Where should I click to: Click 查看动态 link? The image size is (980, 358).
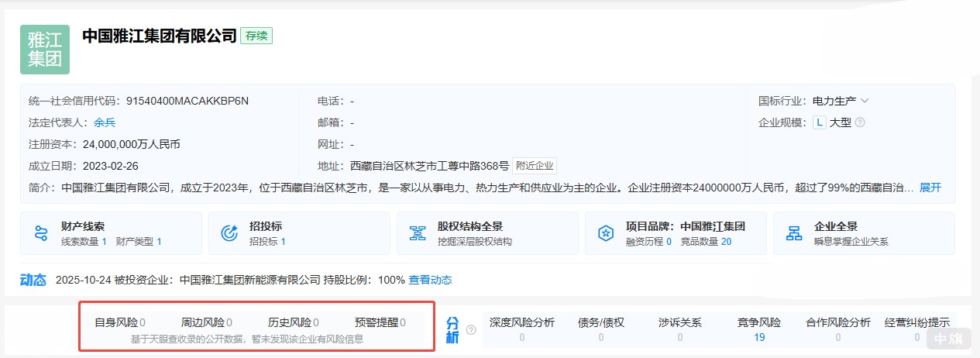(x=430, y=280)
